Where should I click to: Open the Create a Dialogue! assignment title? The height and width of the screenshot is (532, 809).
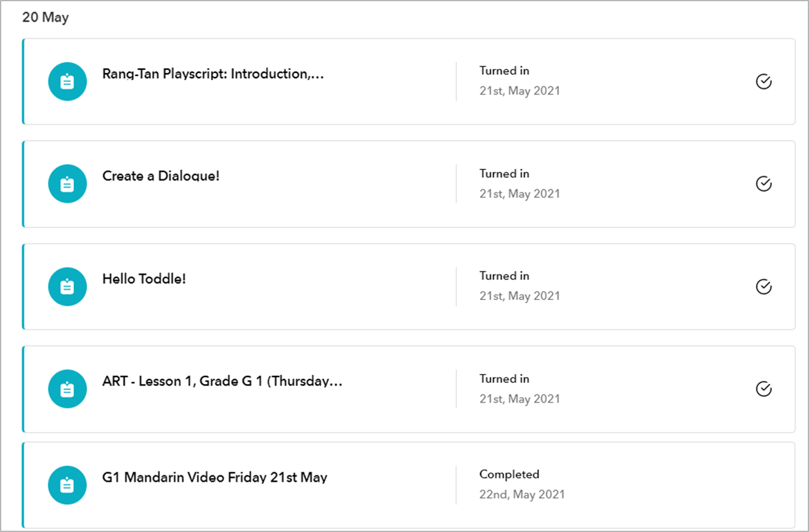[x=161, y=176]
